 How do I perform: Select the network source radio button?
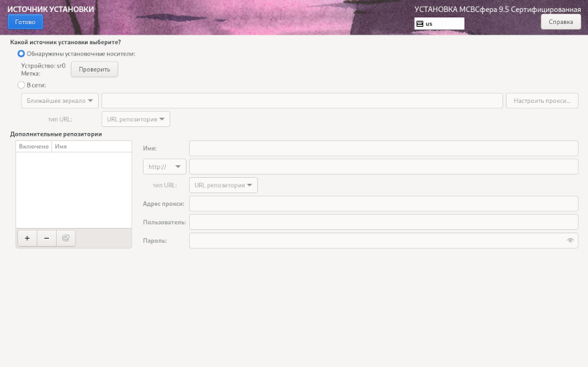coord(21,85)
